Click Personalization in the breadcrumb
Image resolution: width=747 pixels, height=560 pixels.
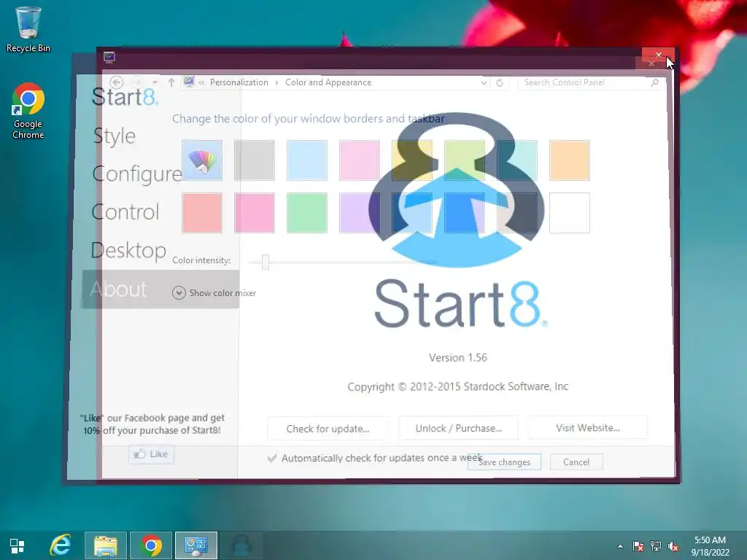click(239, 82)
